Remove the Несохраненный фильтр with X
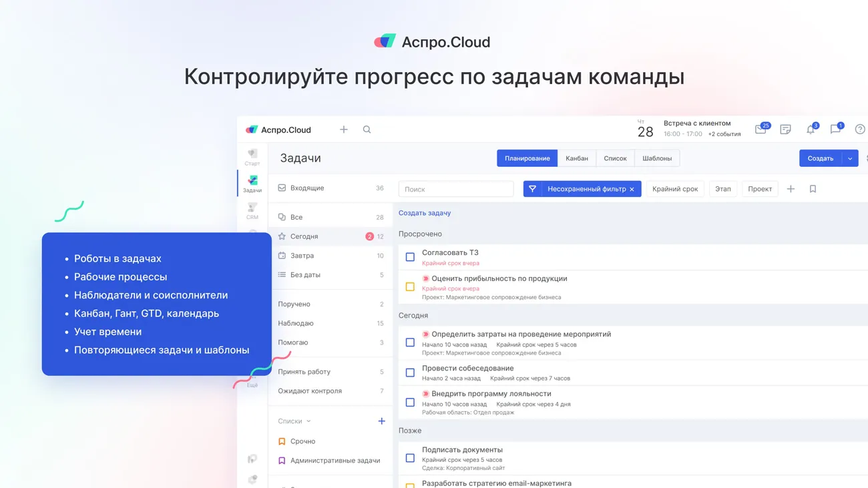Screen dimensions: 868x488 (632, 190)
